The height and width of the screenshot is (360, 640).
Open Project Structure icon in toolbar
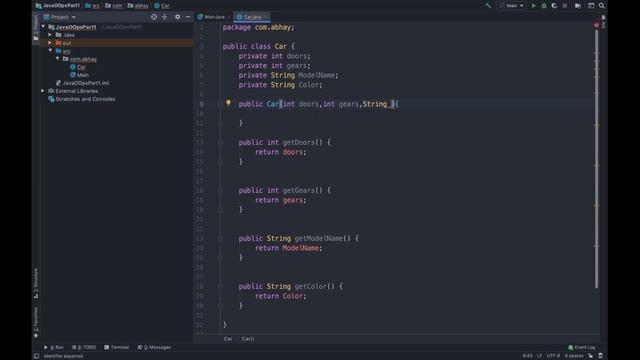tap(578, 6)
